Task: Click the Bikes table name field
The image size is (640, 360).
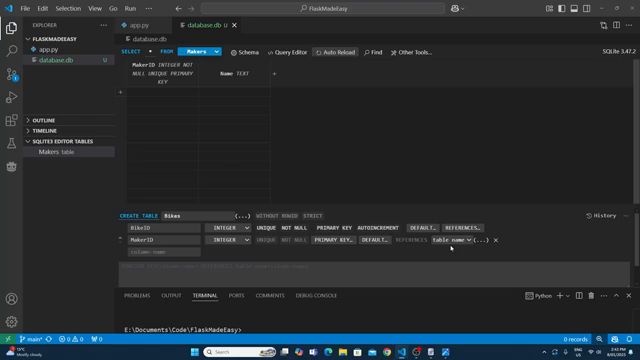Action: point(198,216)
